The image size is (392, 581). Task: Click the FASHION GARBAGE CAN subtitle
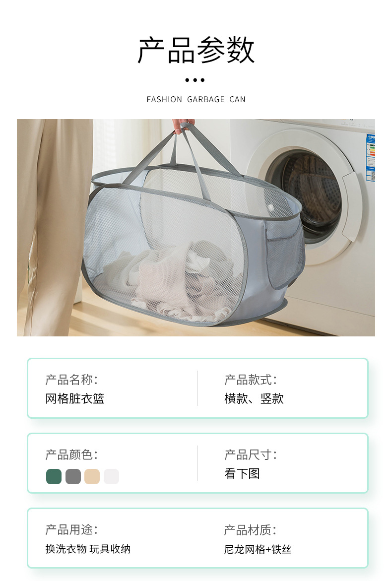196,99
